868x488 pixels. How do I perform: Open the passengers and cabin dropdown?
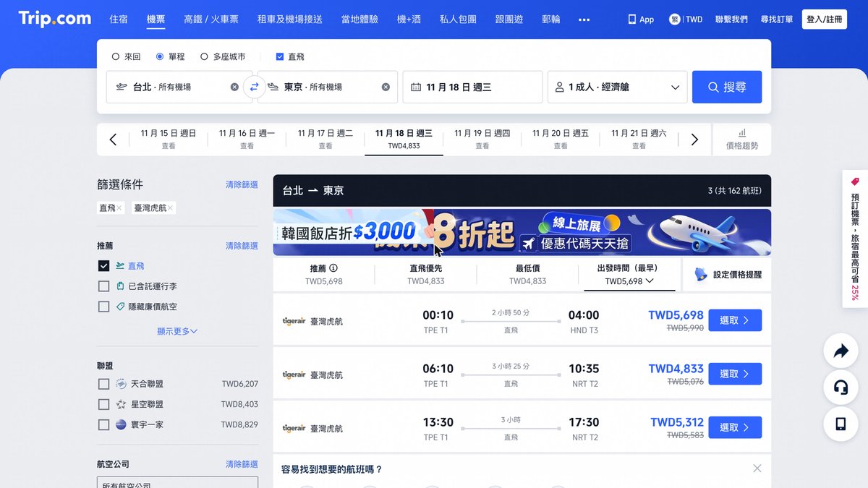point(617,87)
